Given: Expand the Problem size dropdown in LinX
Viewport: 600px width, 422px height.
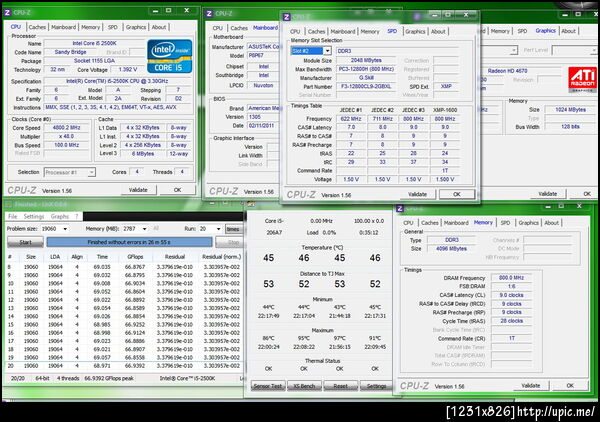Looking at the screenshot, I should 65,229.
